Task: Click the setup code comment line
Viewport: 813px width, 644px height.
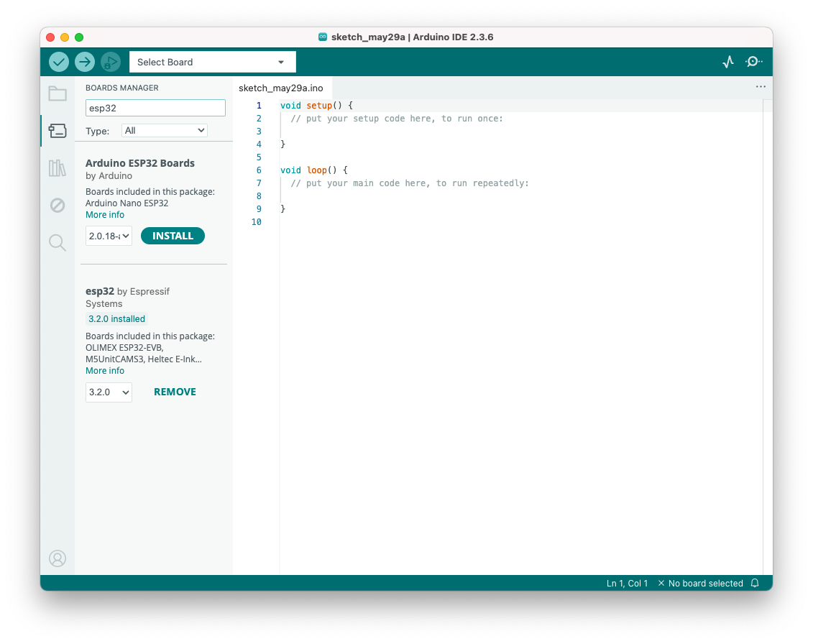Action: (x=397, y=118)
